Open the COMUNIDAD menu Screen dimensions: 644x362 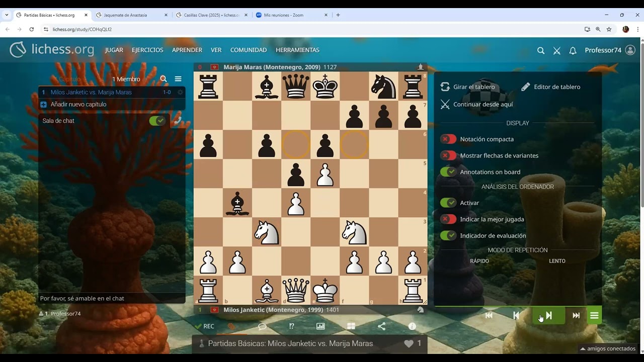point(249,50)
